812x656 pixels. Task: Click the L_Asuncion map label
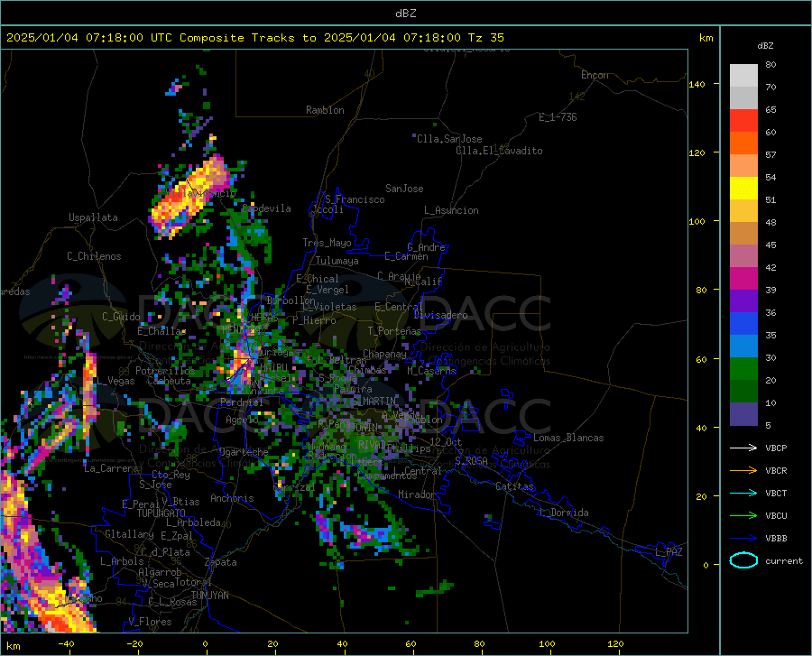[x=451, y=210]
